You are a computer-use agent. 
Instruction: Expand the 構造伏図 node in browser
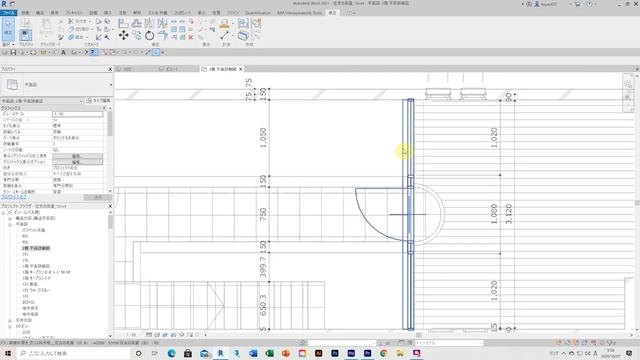[10, 218]
